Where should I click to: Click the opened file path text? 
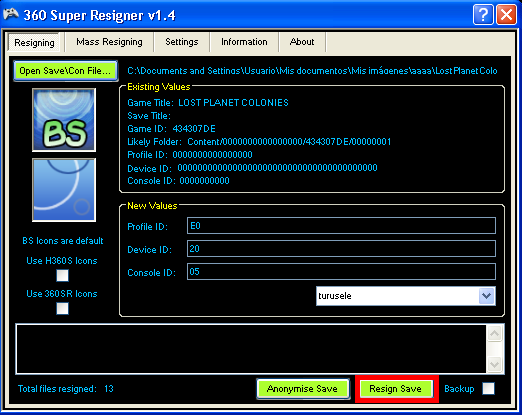pyautogui.click(x=312, y=71)
